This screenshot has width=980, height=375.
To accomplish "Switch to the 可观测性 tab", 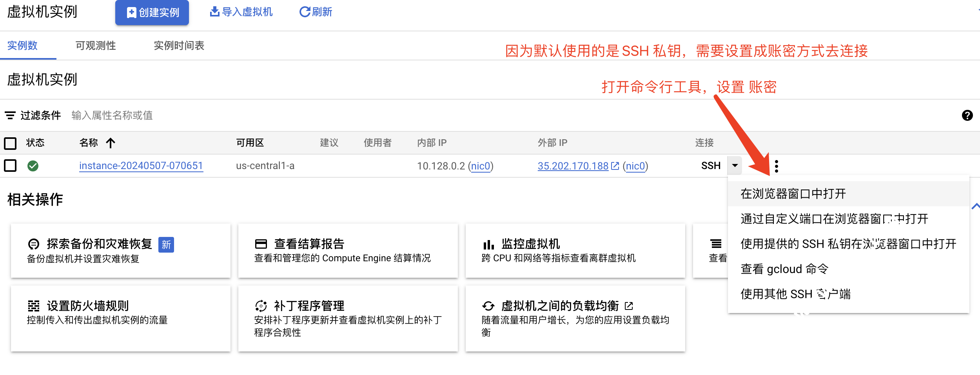I will pos(95,46).
